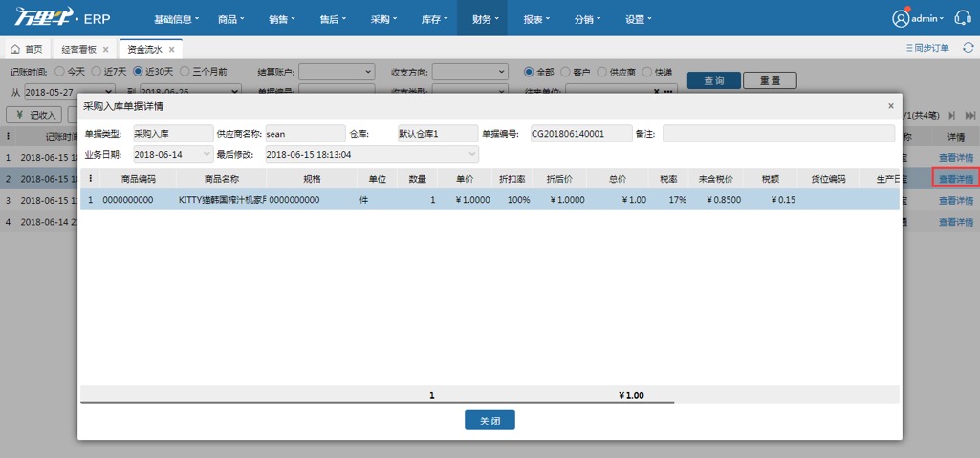Click the 单据类型 field 采购入库

173,134
